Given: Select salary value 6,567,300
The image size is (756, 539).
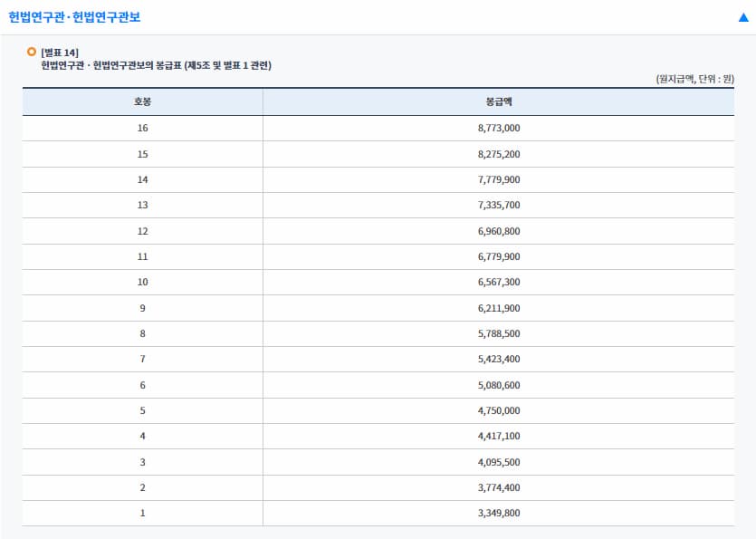Looking at the screenshot, I should [499, 283].
